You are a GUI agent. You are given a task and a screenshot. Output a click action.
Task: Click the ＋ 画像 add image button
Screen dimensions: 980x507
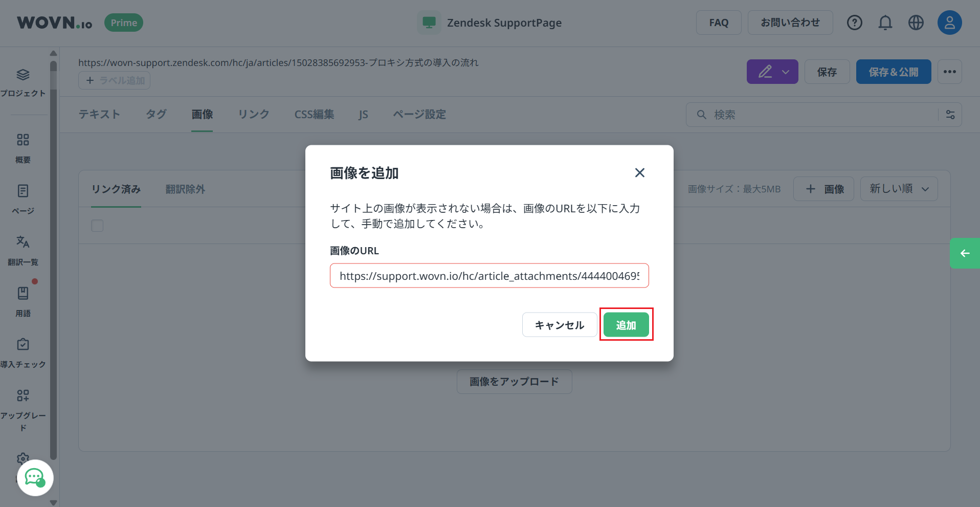tap(823, 189)
